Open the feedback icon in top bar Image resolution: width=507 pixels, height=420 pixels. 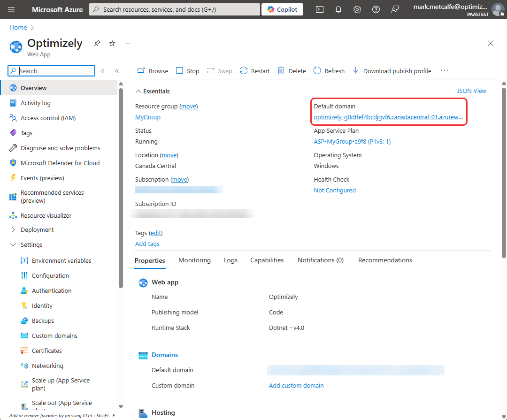(x=394, y=9)
